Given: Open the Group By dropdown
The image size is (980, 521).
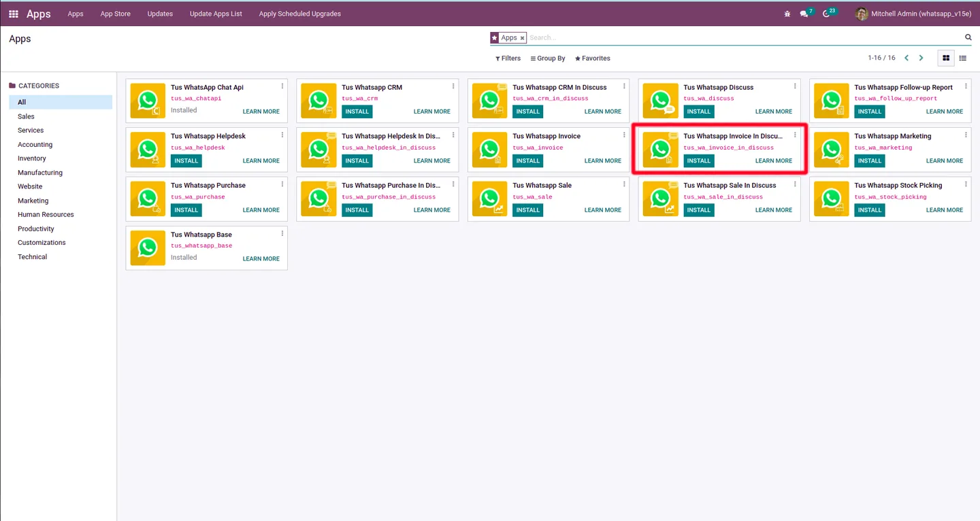Looking at the screenshot, I should tap(548, 58).
